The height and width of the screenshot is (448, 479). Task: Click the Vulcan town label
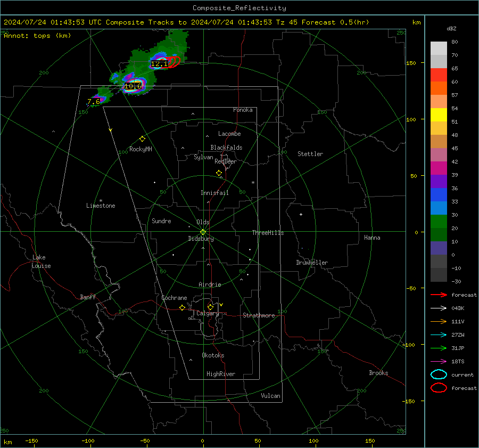270,396
